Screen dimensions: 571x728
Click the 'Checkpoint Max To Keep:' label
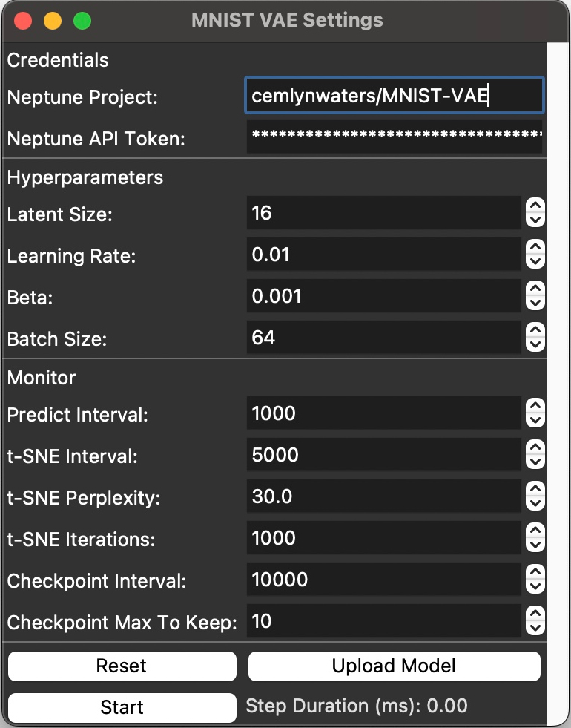[x=122, y=623]
